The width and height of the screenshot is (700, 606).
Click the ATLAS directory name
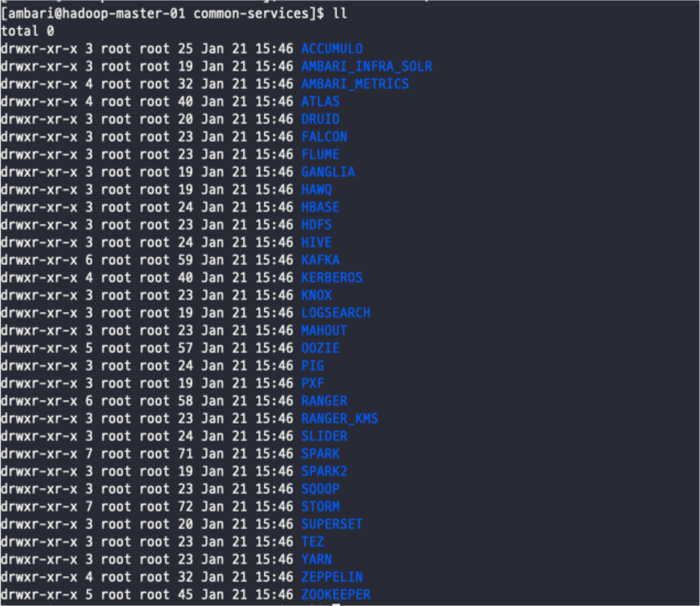coord(321,102)
